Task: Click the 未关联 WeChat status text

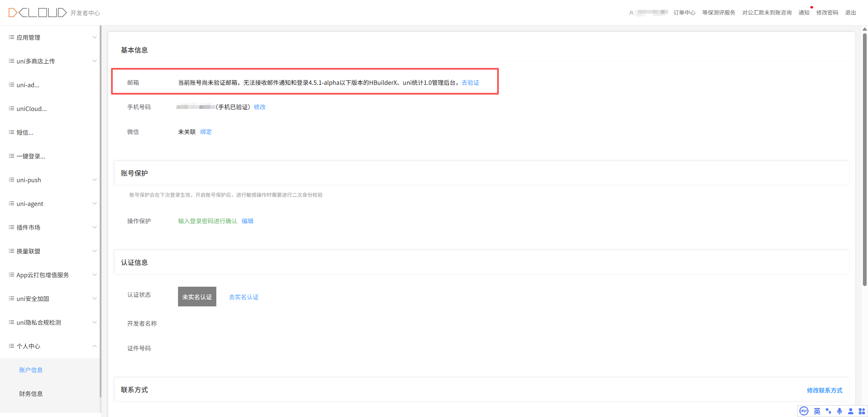Action: point(187,132)
